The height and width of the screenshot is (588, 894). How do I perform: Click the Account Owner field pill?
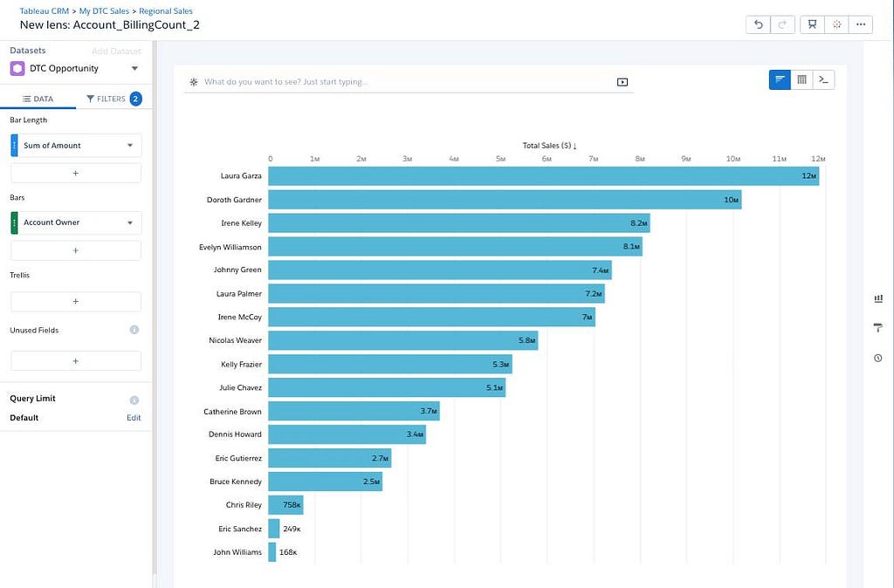pos(76,222)
